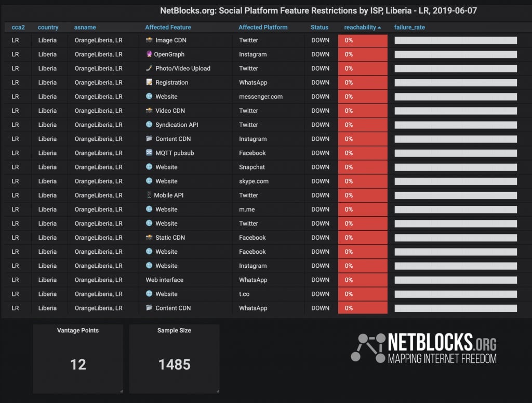
Task: Click the Video CDN feature icon
Action: 149,110
